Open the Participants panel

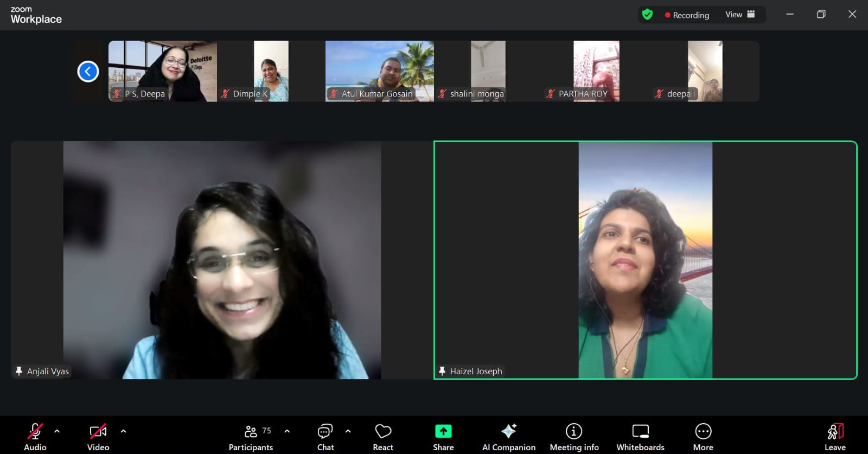tap(251, 436)
